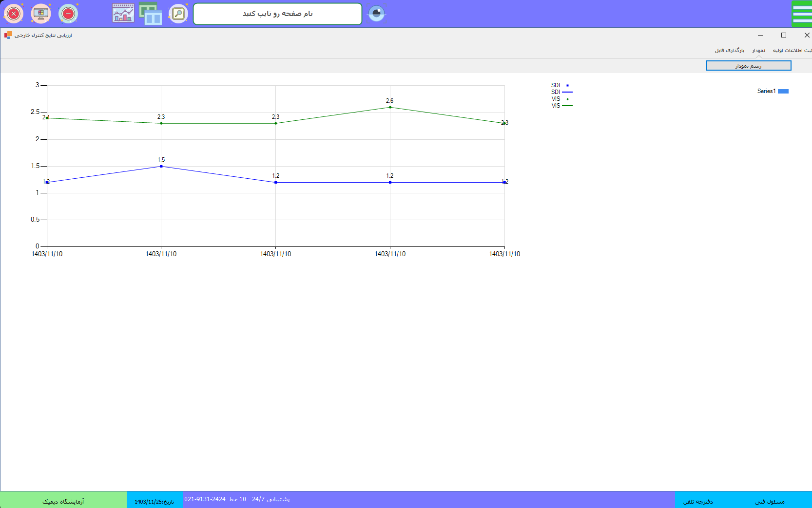Viewport: 812px width, 508px height.
Task: Click the eye scan icon
Action: (376, 14)
